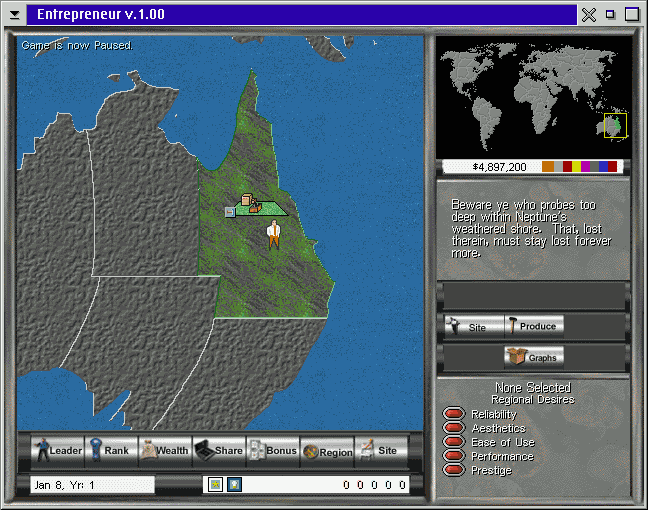
Task: Click the date field Jan 8, Yr: 1
Action: [93, 485]
